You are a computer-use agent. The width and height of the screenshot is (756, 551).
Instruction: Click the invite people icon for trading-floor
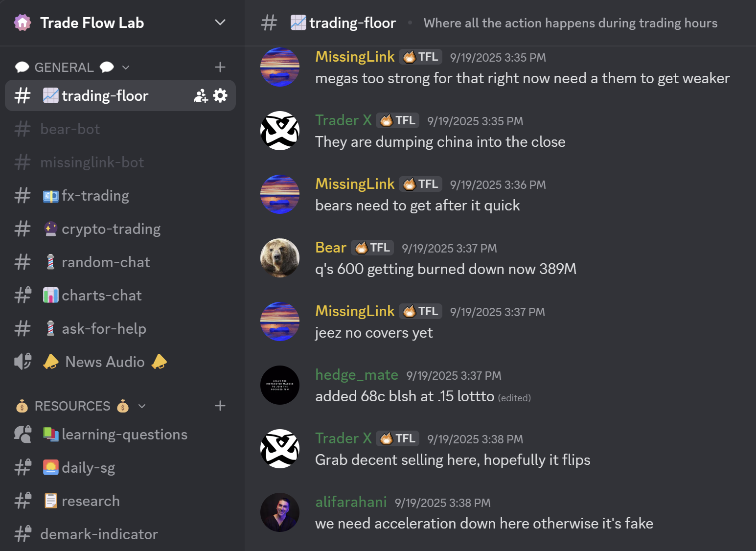point(201,96)
